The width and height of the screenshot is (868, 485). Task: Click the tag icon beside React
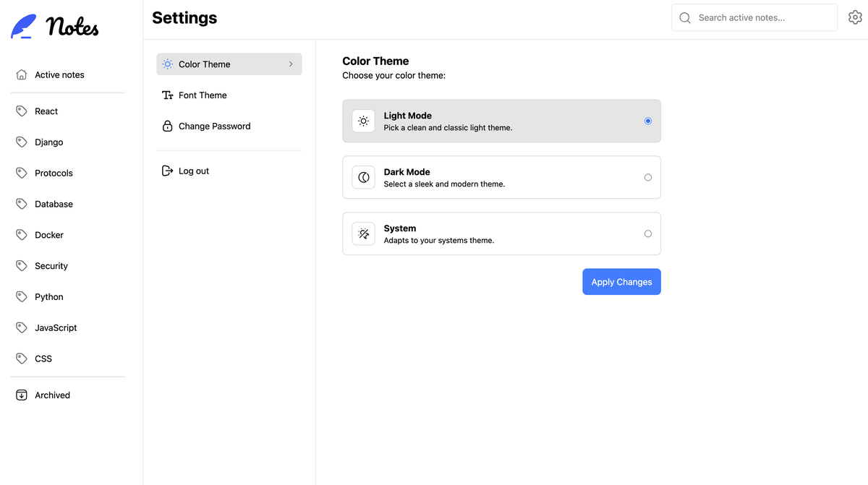[x=21, y=111]
